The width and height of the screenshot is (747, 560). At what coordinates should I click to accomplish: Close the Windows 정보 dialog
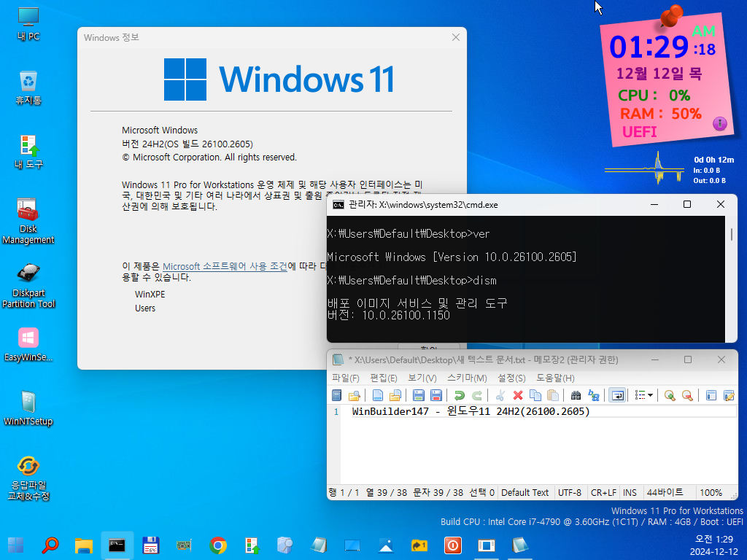coord(455,37)
